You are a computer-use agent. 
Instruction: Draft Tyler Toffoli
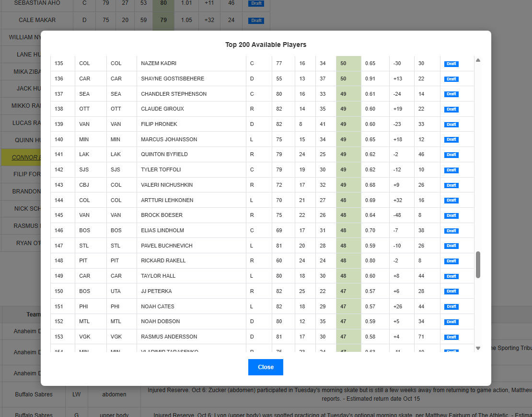pyautogui.click(x=451, y=170)
